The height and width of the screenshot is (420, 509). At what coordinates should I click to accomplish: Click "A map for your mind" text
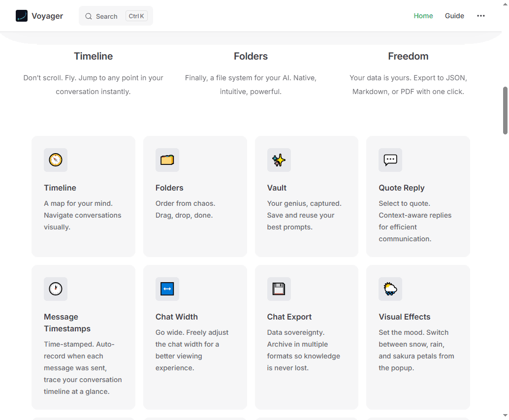click(82, 215)
